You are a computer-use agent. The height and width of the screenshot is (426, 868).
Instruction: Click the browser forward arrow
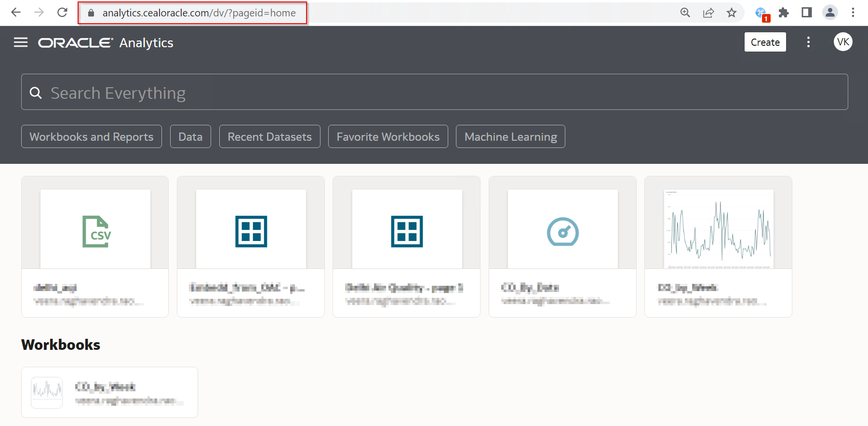[x=39, y=13]
